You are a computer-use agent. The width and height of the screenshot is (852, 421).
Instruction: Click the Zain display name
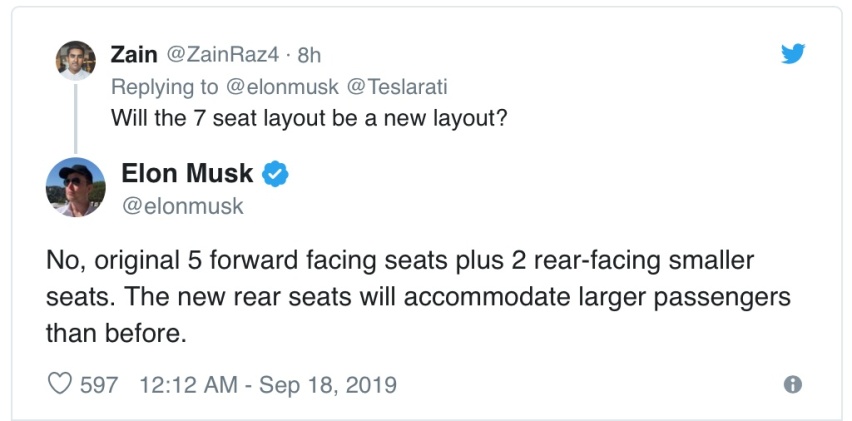(x=134, y=54)
